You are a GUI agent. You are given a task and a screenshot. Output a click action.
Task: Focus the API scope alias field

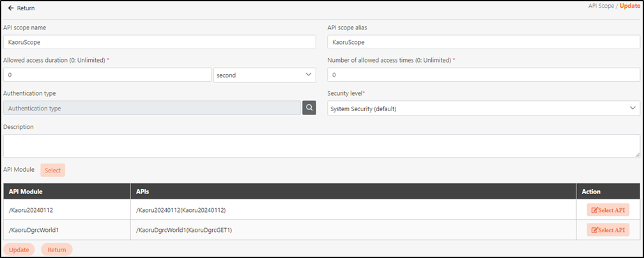tap(483, 42)
